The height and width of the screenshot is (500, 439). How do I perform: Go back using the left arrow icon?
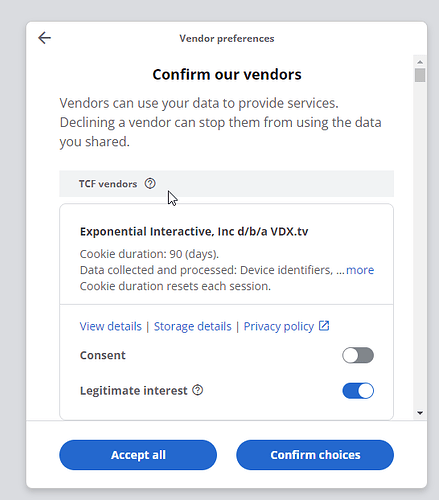[44, 38]
